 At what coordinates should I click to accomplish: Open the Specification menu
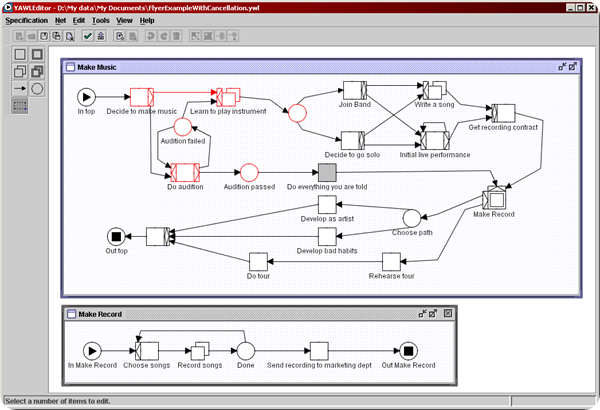tap(27, 21)
